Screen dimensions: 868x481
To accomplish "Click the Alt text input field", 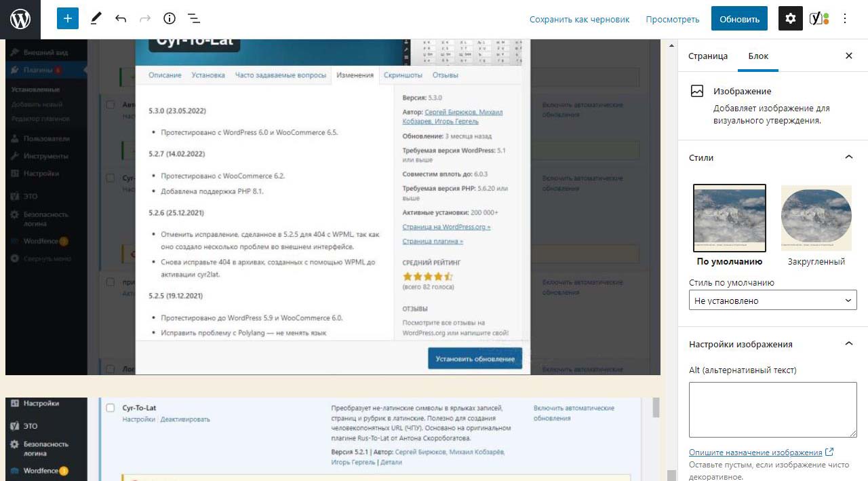I will click(x=772, y=410).
